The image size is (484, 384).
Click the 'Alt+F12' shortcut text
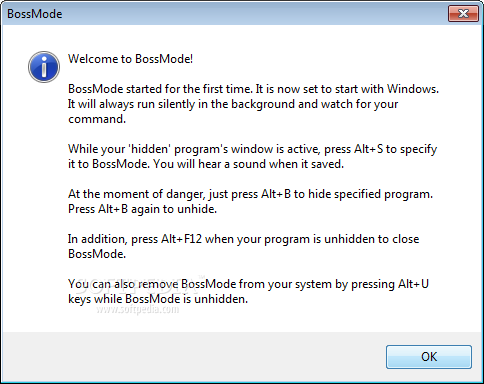[181, 239]
